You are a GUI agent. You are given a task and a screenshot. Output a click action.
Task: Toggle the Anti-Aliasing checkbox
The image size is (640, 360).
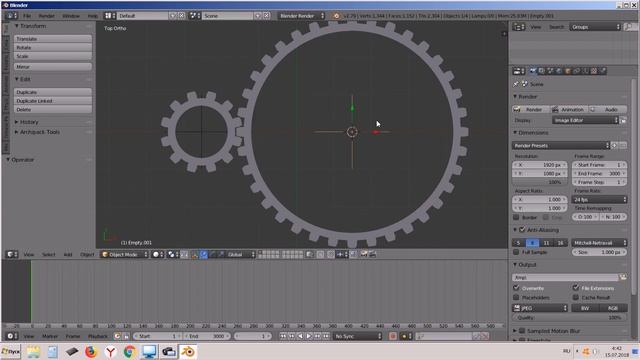point(522,230)
